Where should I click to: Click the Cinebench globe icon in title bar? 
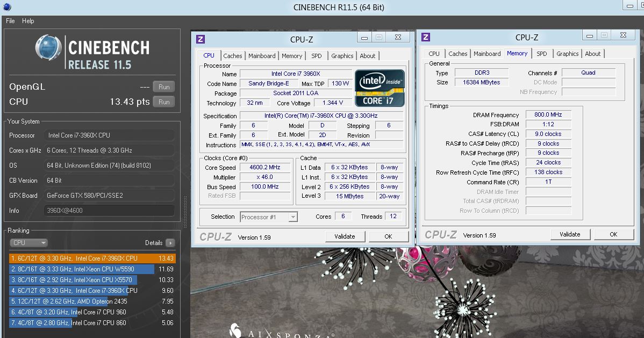(x=7, y=7)
